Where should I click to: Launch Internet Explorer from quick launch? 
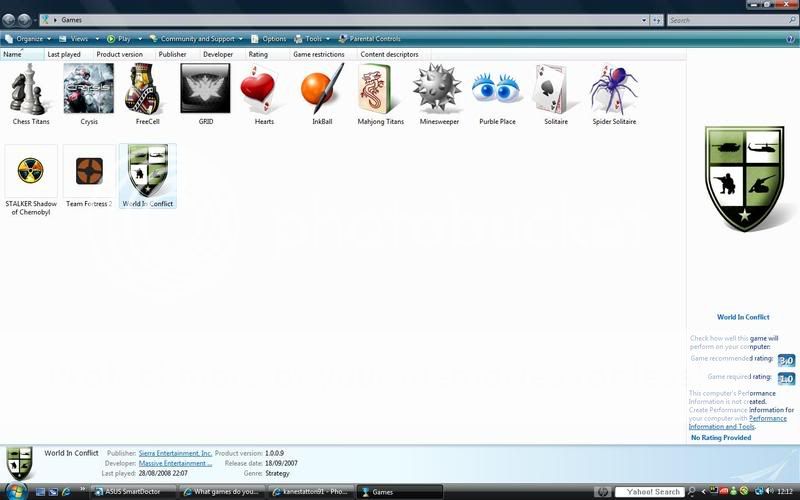tap(66, 492)
